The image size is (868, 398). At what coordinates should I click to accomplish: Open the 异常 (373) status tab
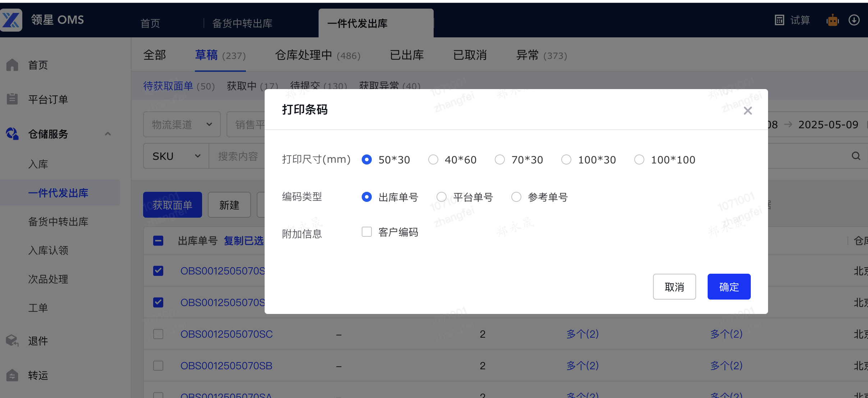coord(542,55)
